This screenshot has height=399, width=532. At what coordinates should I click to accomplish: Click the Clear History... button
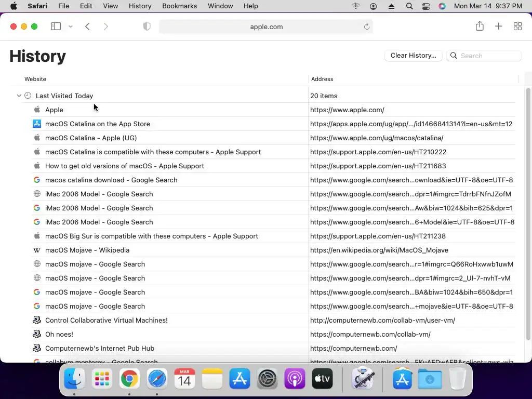pos(413,56)
